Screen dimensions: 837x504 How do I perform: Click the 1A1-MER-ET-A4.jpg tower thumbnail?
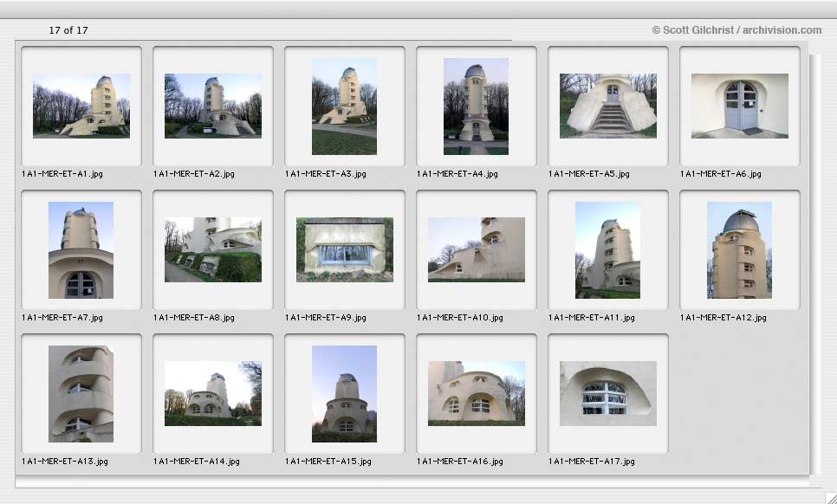click(477, 107)
